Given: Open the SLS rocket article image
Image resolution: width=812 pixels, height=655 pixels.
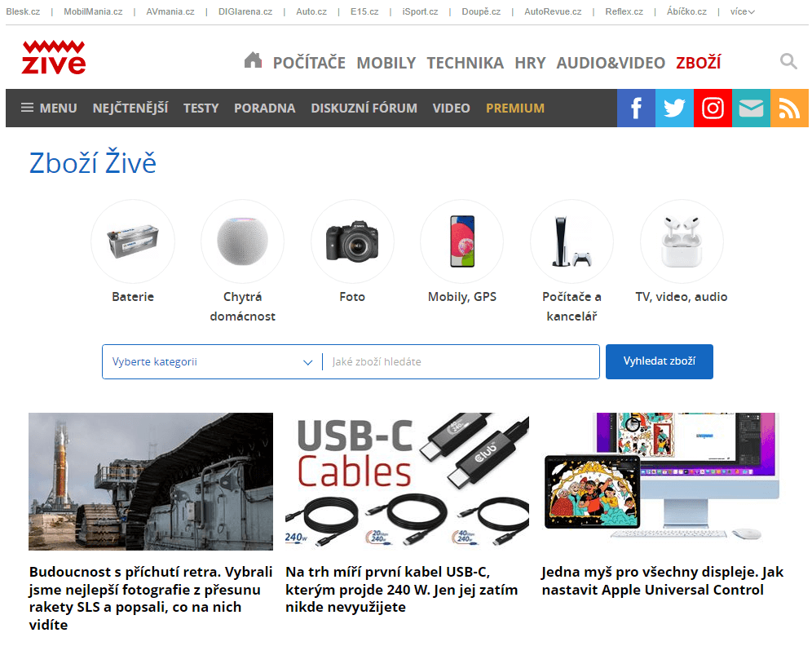Looking at the screenshot, I should [x=151, y=481].
